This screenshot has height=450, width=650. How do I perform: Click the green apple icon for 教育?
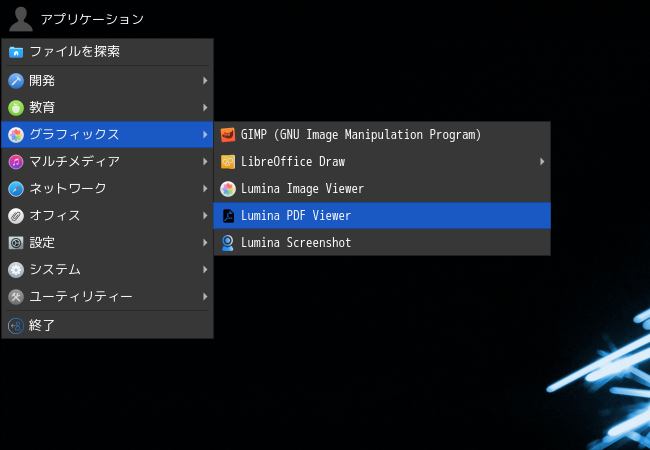(16, 108)
